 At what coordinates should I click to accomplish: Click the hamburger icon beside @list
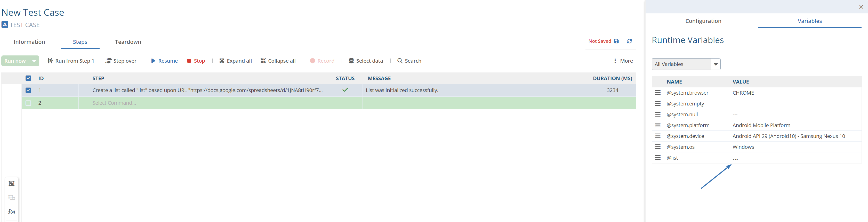click(x=658, y=158)
